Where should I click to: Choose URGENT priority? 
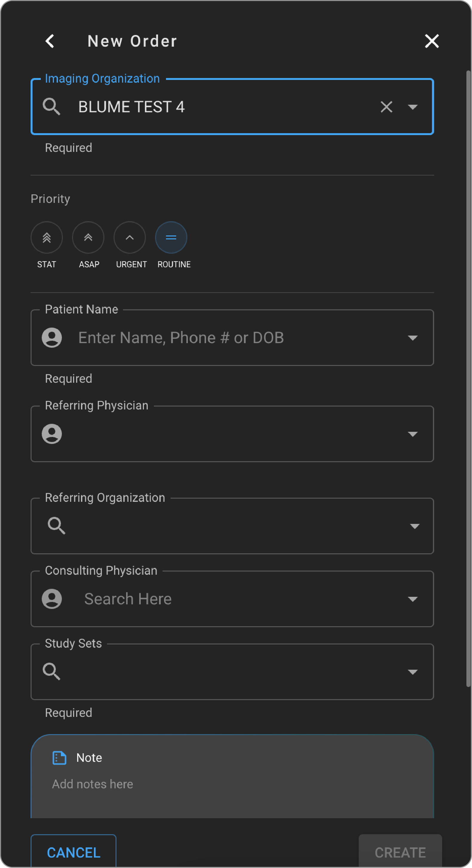130,238
